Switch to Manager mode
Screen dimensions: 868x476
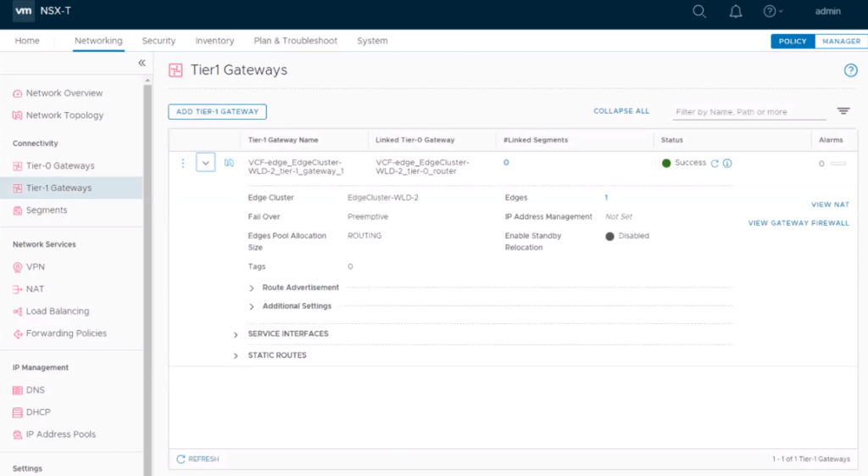(x=841, y=41)
